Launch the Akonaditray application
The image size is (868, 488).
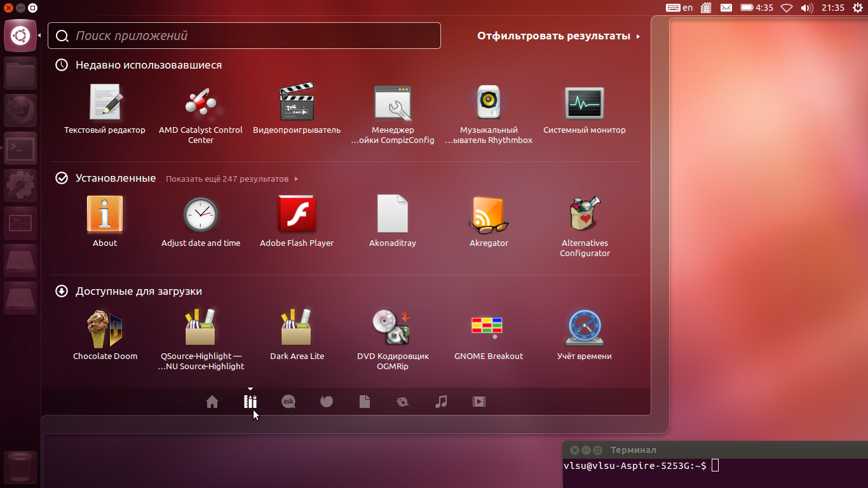(x=393, y=222)
